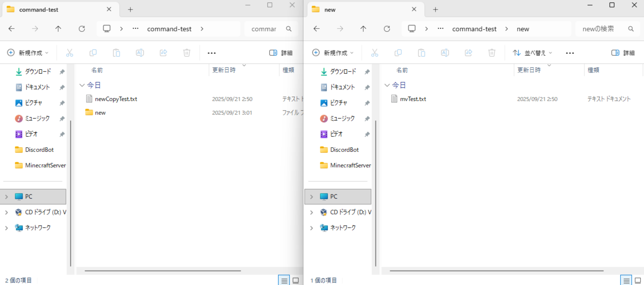Click the rename icon in command-test window
Screen dimensions: 644x285
[x=140, y=53]
